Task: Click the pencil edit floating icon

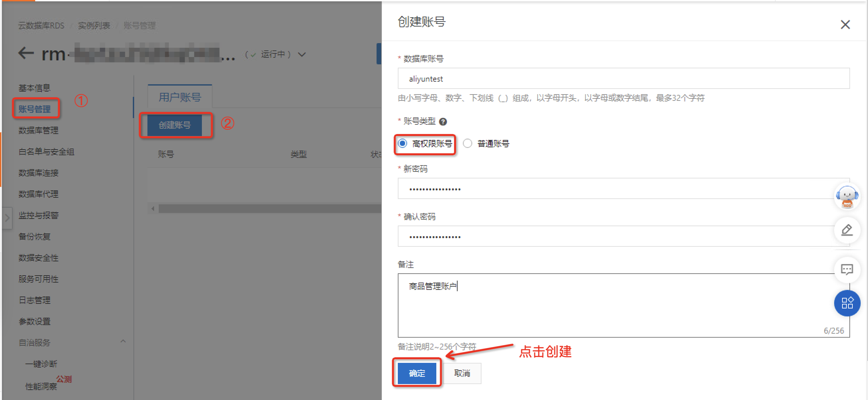Action: [x=846, y=230]
